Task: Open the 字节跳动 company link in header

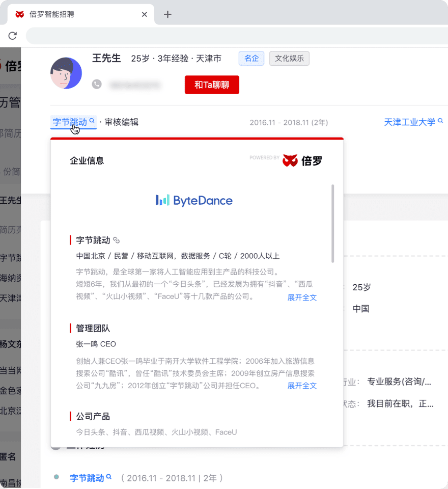Action: (70, 122)
